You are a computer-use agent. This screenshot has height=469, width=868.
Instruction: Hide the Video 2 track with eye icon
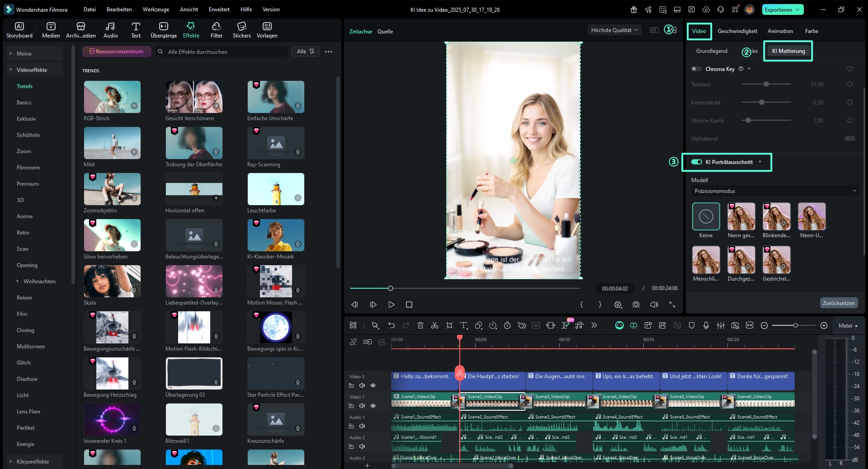tap(373, 385)
